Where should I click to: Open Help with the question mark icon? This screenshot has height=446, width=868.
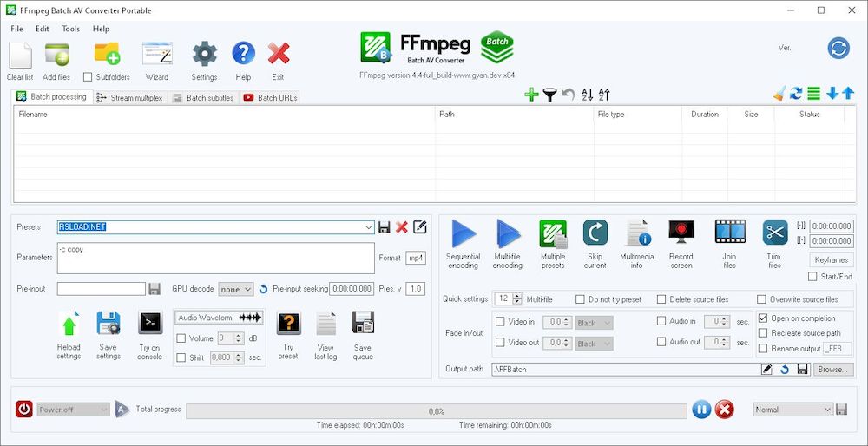tap(244, 54)
